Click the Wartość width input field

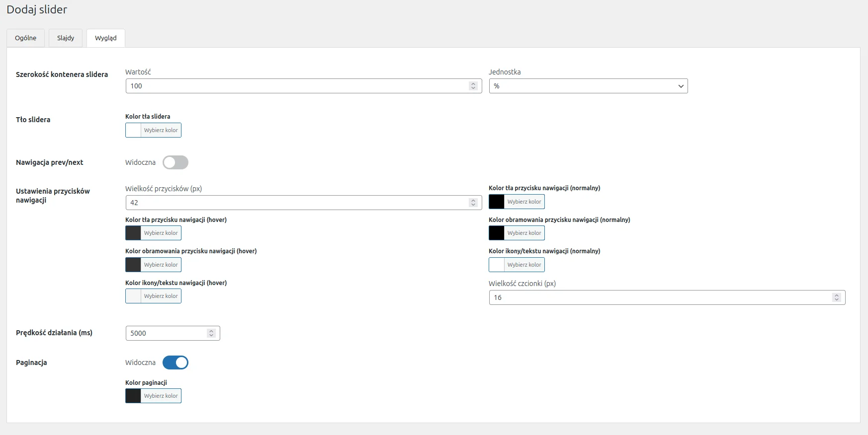[297, 86]
